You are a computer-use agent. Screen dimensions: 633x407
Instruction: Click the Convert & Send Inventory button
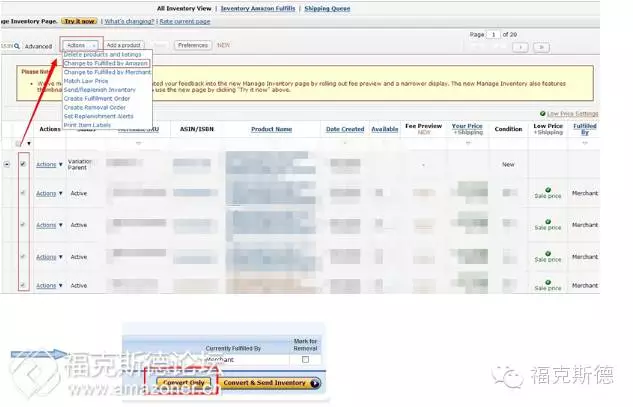270,383
